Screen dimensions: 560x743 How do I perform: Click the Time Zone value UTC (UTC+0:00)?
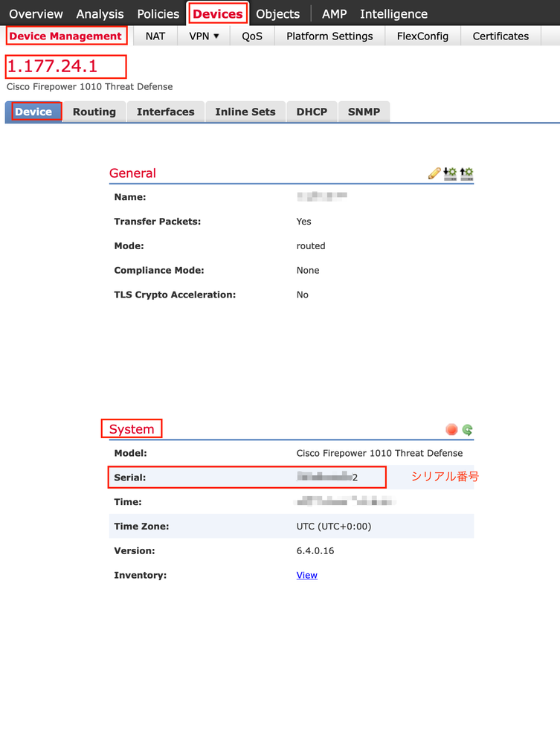point(334,527)
